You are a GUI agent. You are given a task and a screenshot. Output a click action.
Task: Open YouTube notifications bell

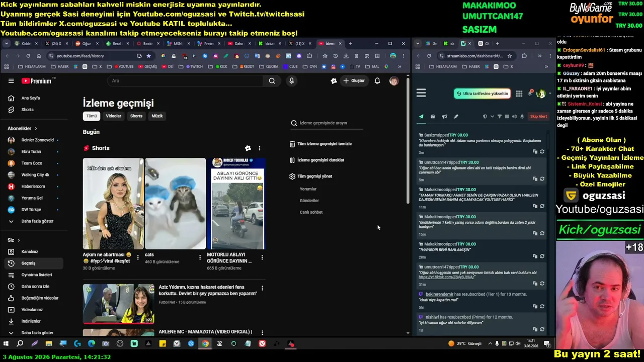[377, 81]
